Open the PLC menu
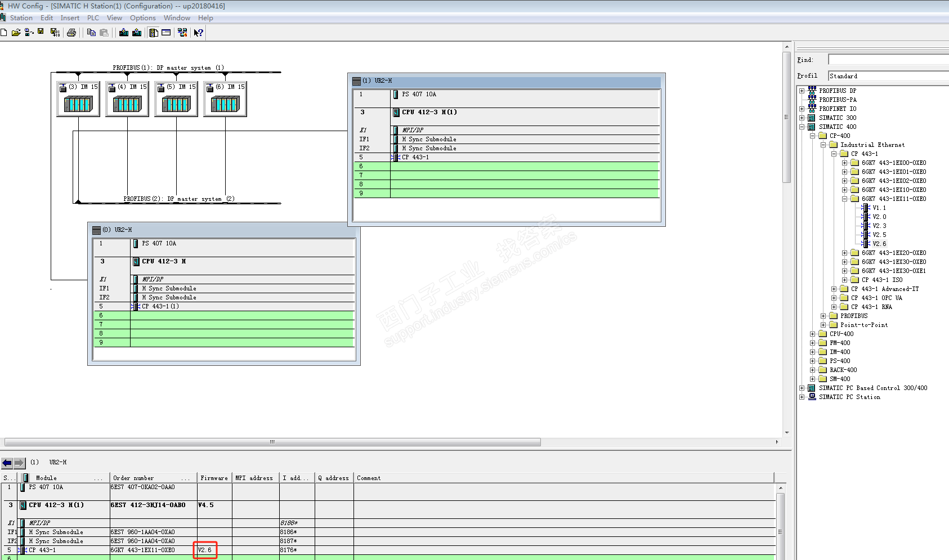 [x=93, y=18]
